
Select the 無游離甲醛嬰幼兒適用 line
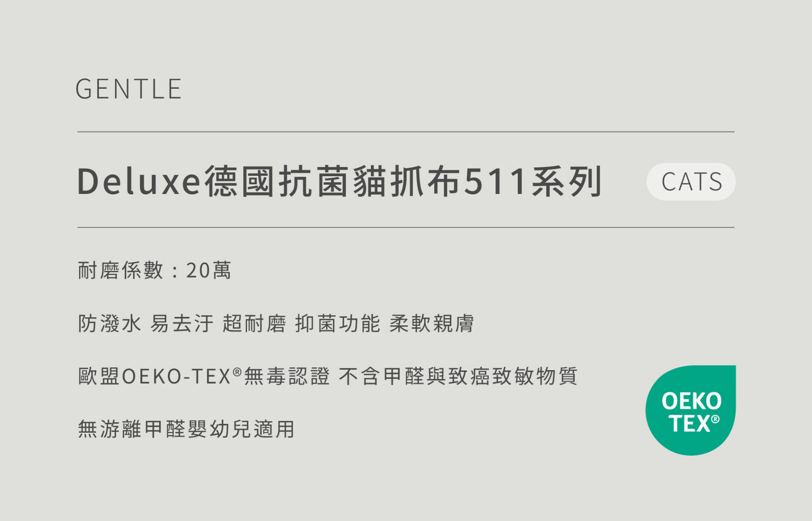186,429
